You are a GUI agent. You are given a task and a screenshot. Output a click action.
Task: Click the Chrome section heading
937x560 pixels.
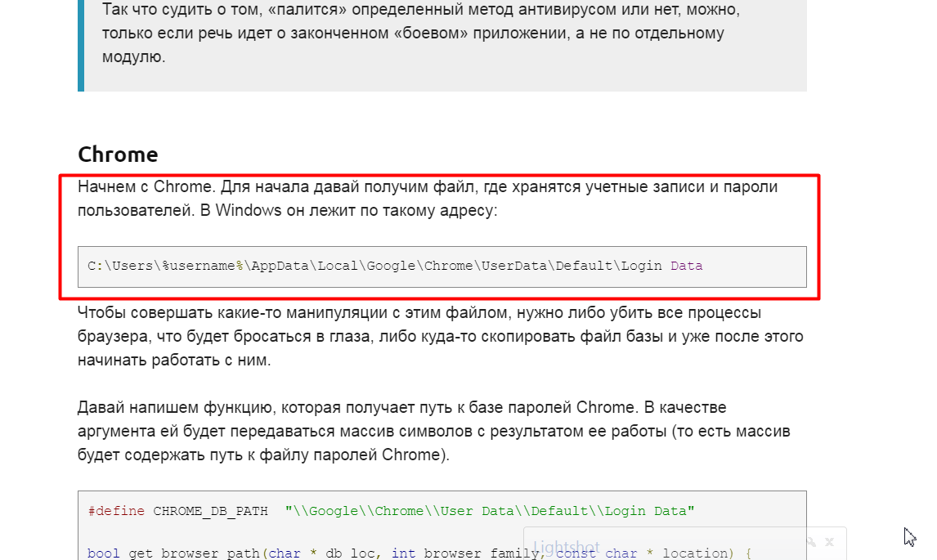pyautogui.click(x=118, y=155)
